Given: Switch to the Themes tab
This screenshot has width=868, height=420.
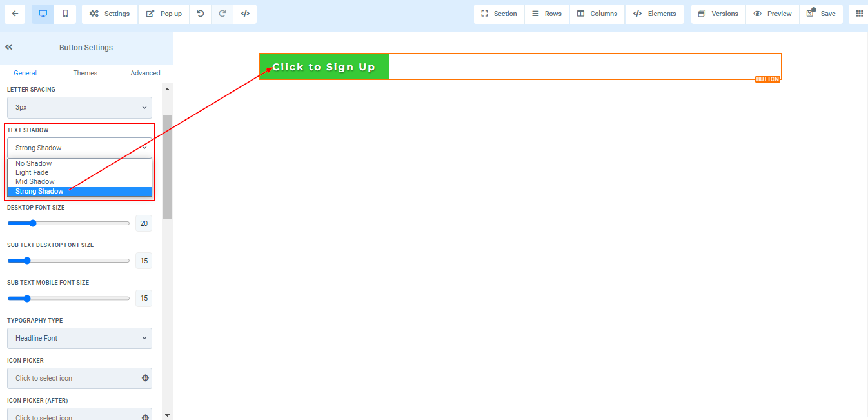Looking at the screenshot, I should (85, 73).
